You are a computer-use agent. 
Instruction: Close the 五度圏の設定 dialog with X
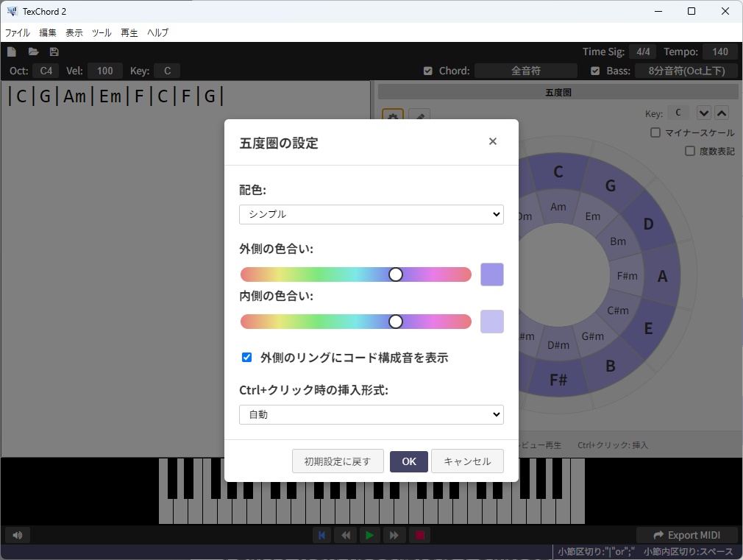tap(493, 141)
